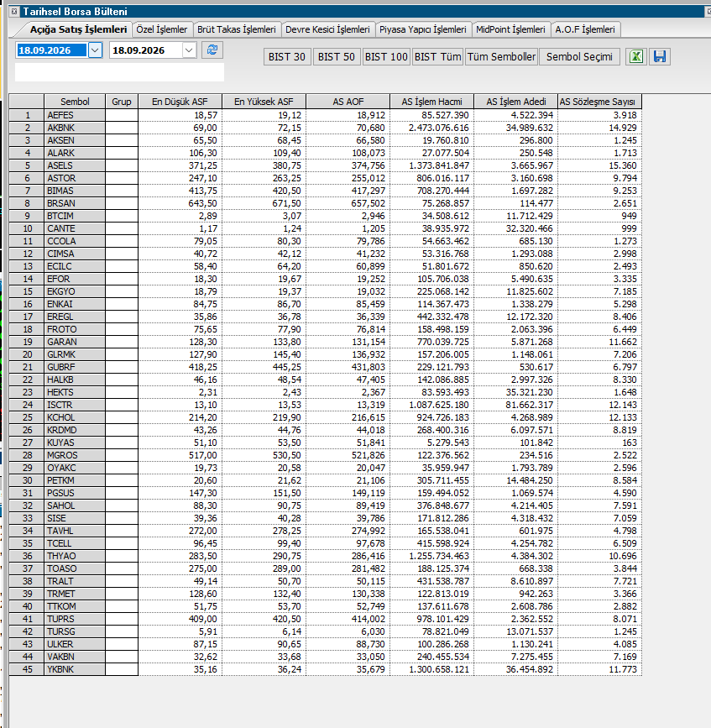Go to Piyasa Yapıcı İşlemleri tab
Viewport: 711px width, 728px height.
(423, 29)
